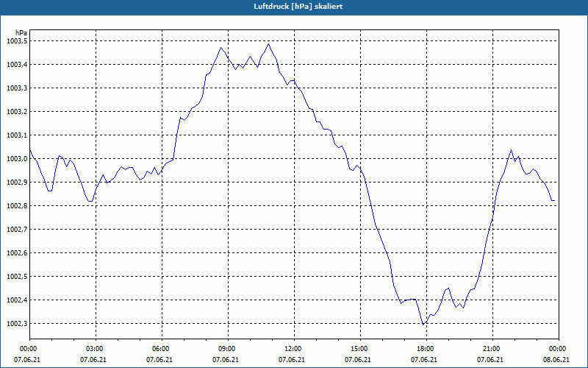The height and width of the screenshot is (368, 588).
Task: Click the 09:00 time label
Action: (x=226, y=349)
